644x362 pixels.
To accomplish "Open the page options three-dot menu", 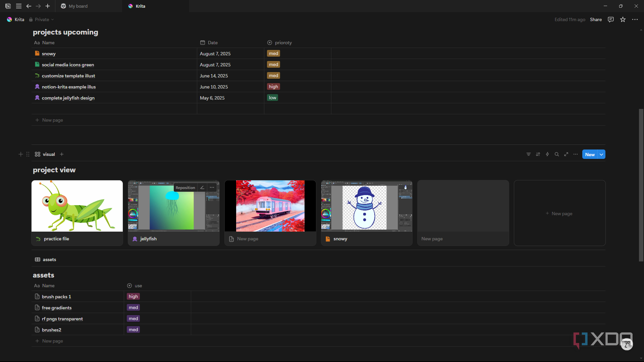I will click(x=635, y=19).
